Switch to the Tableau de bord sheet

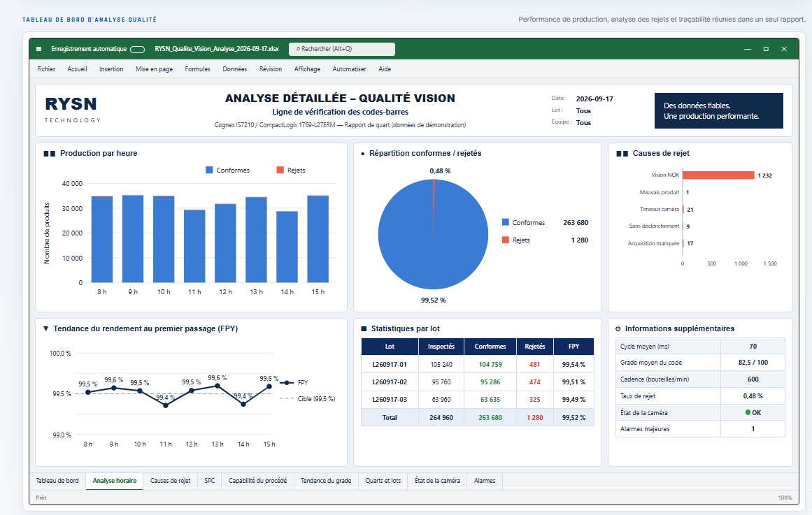click(x=57, y=481)
